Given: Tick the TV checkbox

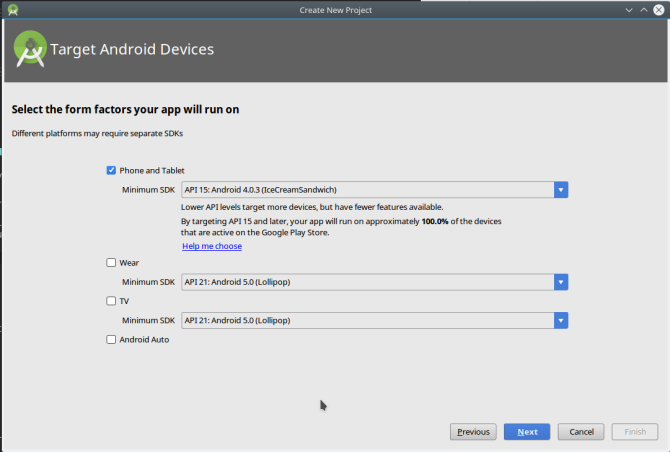Looking at the screenshot, I should (111, 300).
